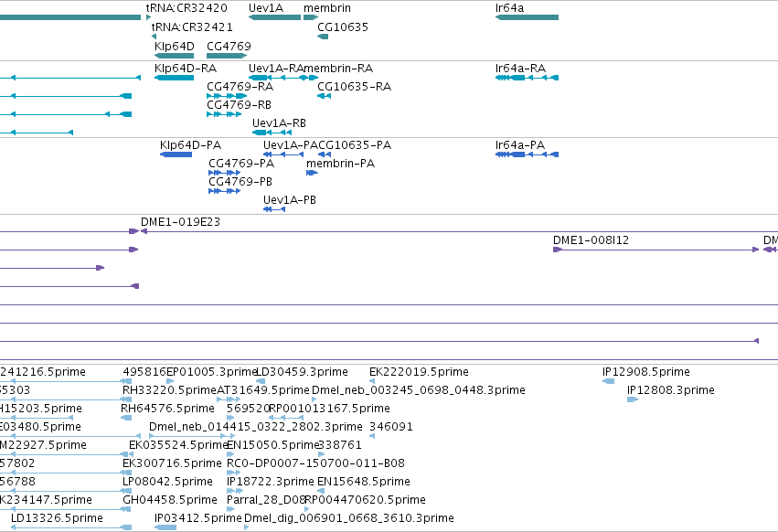
Task: Click the 338761 EST label
Action: point(340,445)
